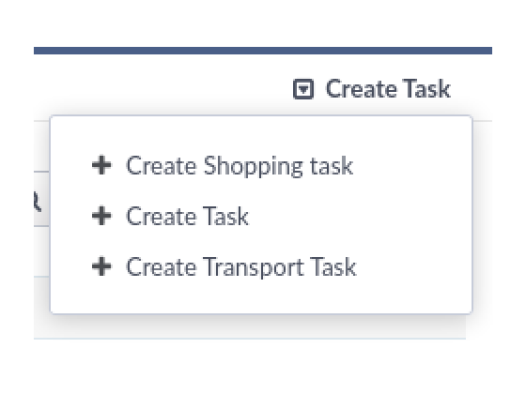Image resolution: width=526 pixels, height=394 pixels.
Task: Click the plus icon next to Create Task entry
Action: point(101,216)
